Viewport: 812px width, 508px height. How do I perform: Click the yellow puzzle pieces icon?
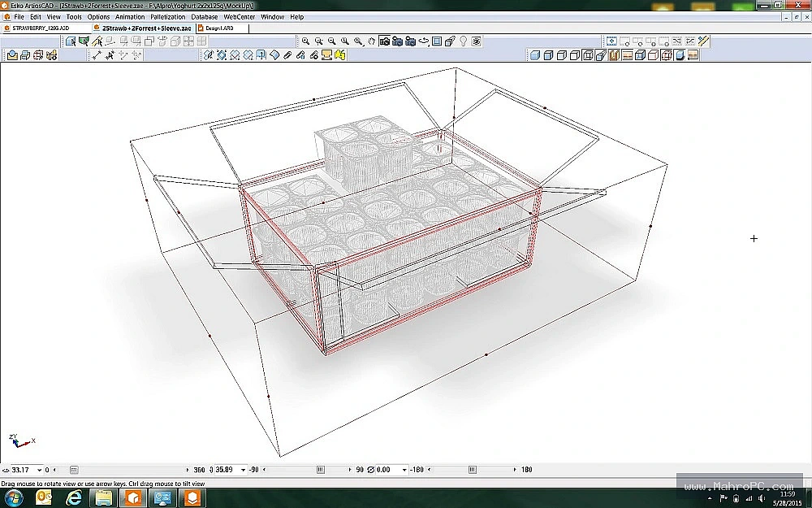pos(339,54)
